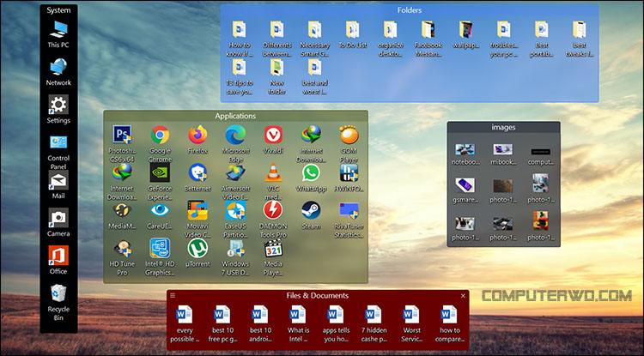
Task: Launch EaseUS Partition Master
Action: [x=235, y=210]
